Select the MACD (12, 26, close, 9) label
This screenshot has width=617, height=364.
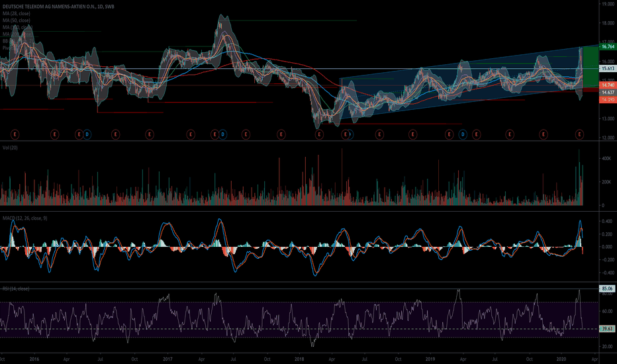point(24,218)
